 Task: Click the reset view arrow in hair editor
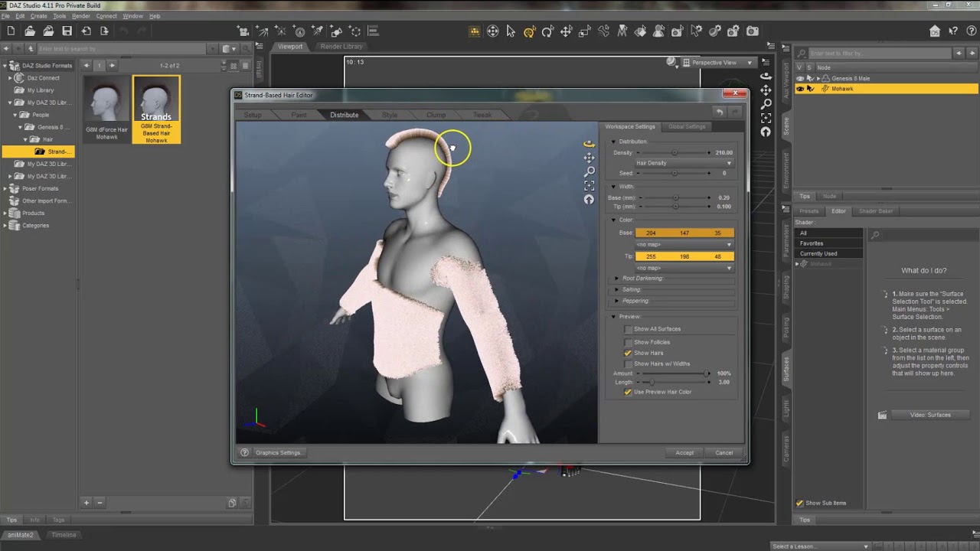click(x=589, y=200)
